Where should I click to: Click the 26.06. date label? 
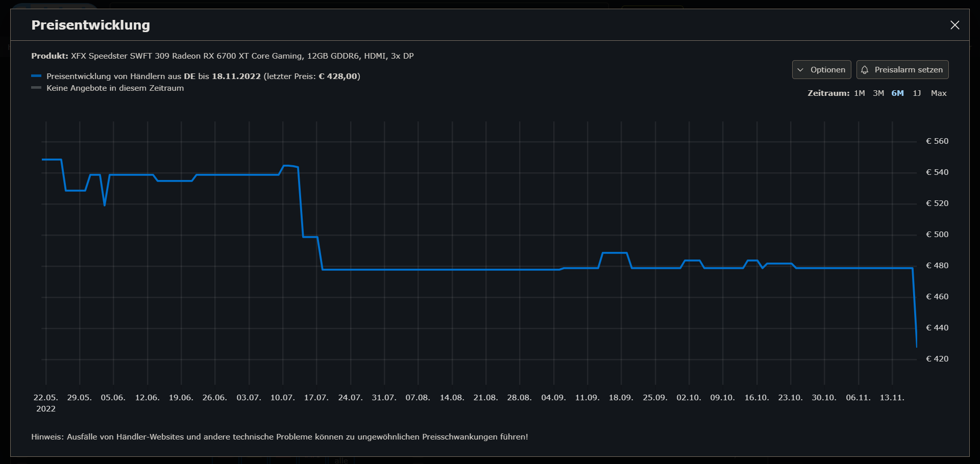coord(215,398)
